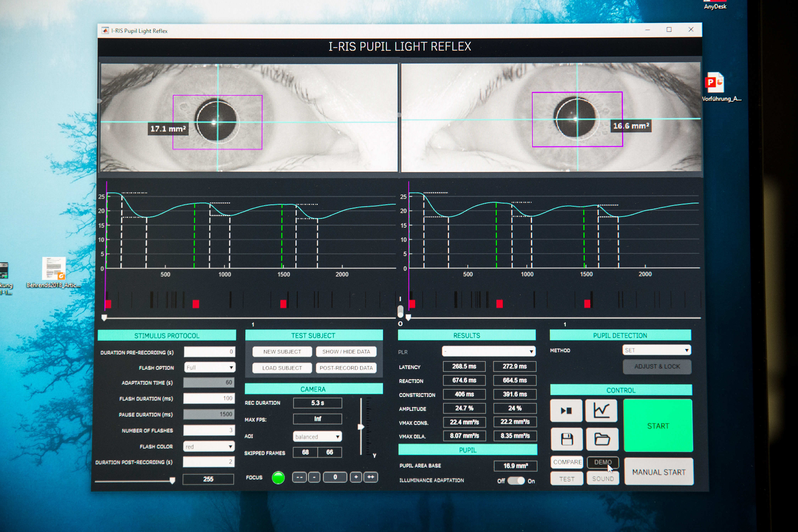Click the 16.6 mm² pupil area label
This screenshot has width=798, height=532.
tap(631, 126)
